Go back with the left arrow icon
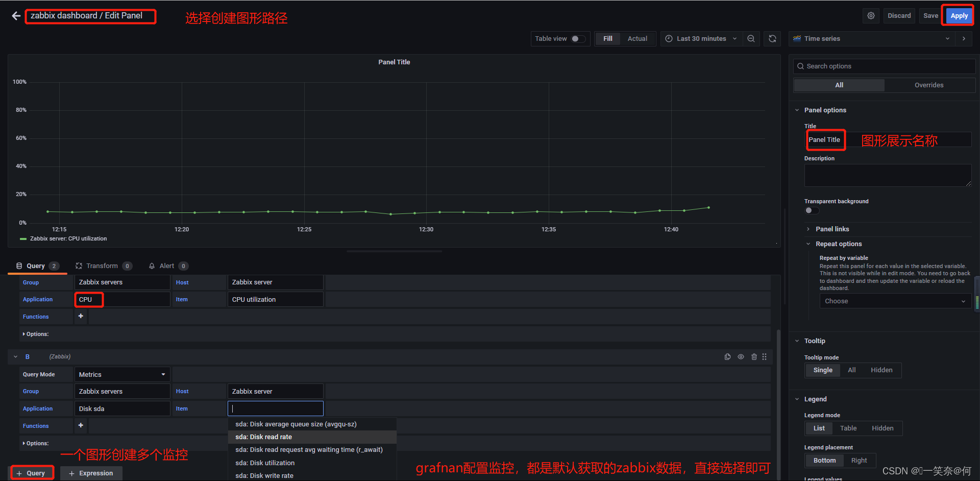The width and height of the screenshot is (980, 481). point(16,16)
